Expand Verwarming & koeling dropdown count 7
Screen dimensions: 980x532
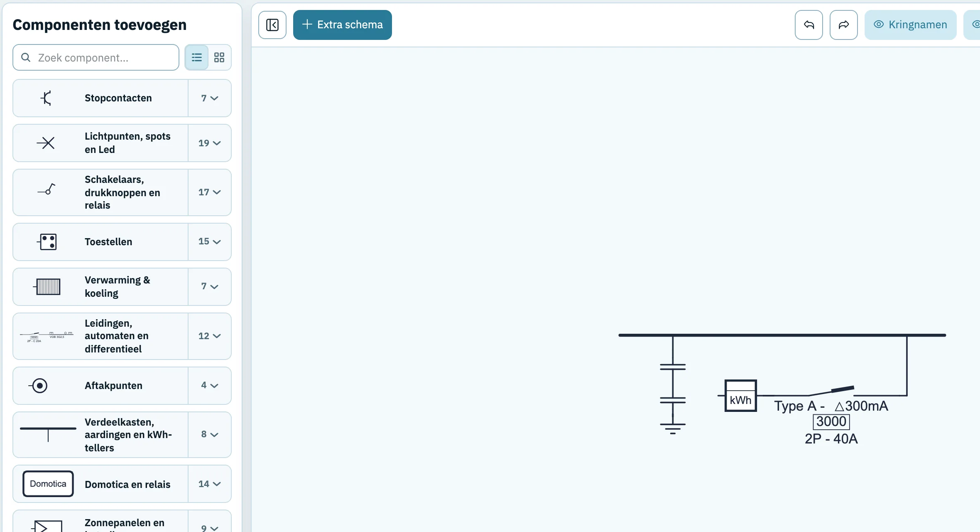(210, 287)
